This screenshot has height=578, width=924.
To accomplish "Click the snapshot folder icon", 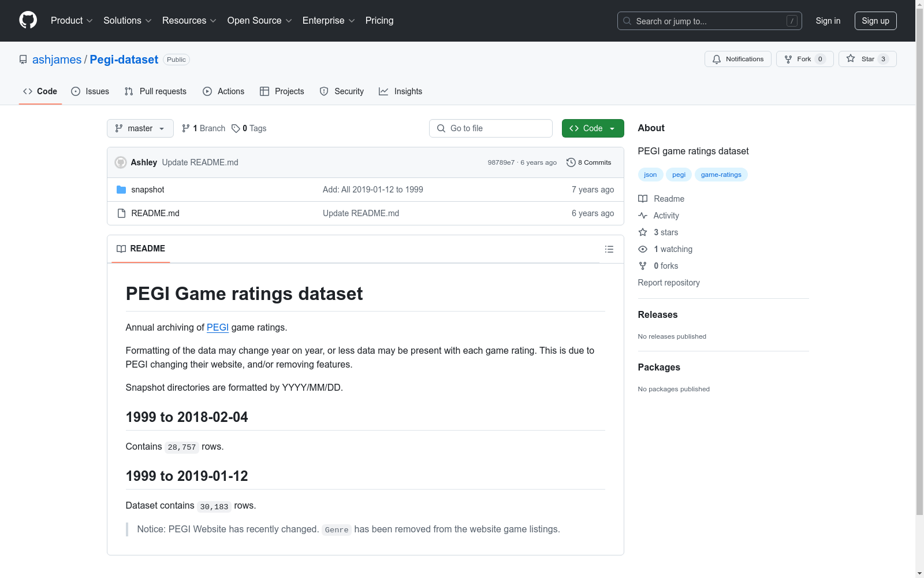I will click(121, 190).
